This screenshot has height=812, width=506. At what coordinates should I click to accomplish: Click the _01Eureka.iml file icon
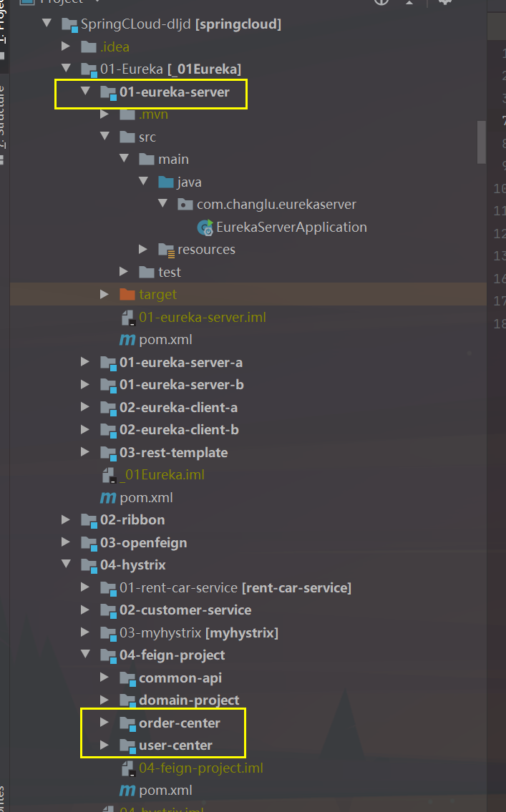109,475
